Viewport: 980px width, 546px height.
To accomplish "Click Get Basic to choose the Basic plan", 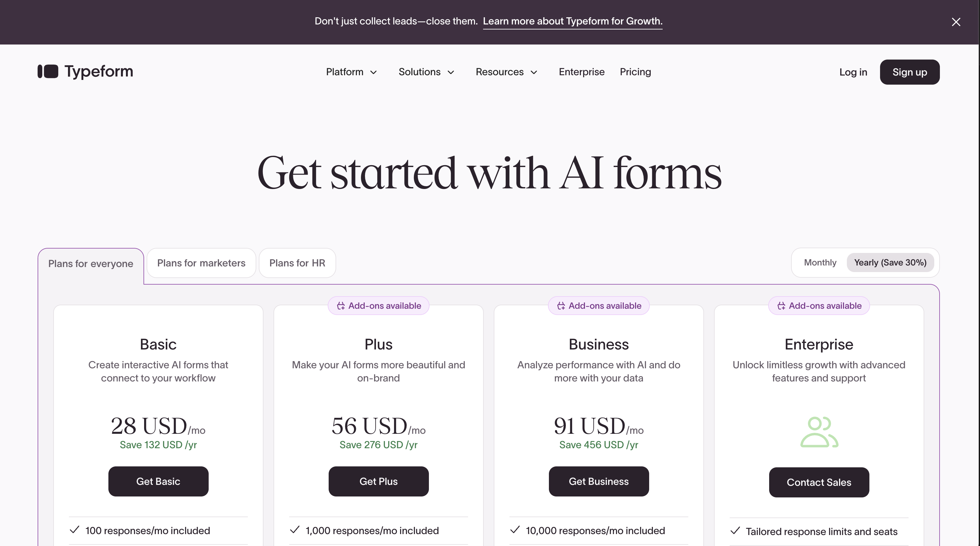I will [158, 481].
